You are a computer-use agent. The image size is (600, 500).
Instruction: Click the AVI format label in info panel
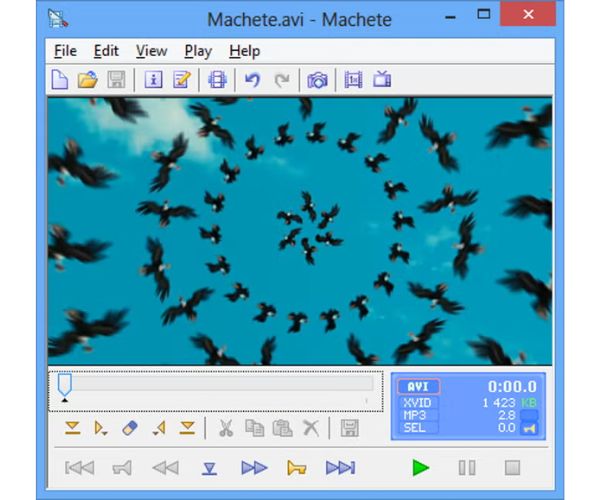[418, 387]
